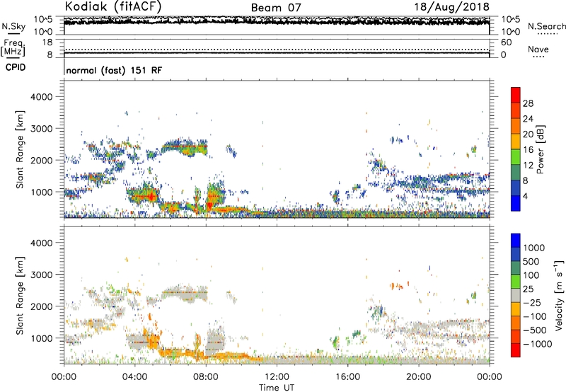Click the "Velocity [m s-1]" colorbar title
The image size is (566, 392).
559,296
